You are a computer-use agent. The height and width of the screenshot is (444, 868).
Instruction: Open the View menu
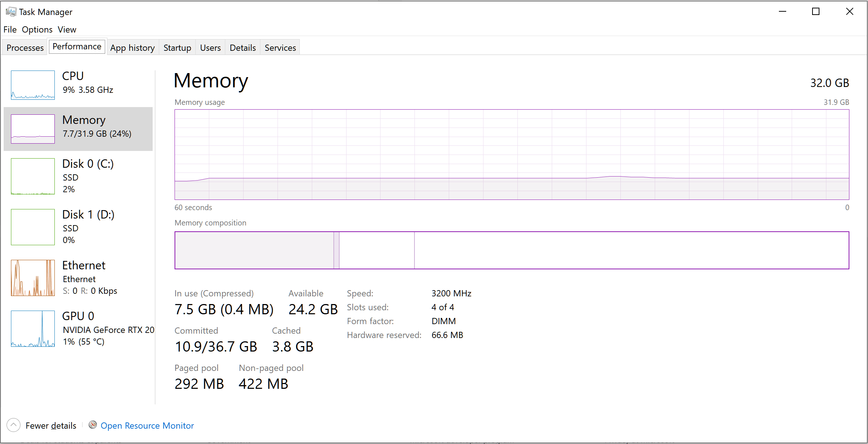click(x=67, y=30)
